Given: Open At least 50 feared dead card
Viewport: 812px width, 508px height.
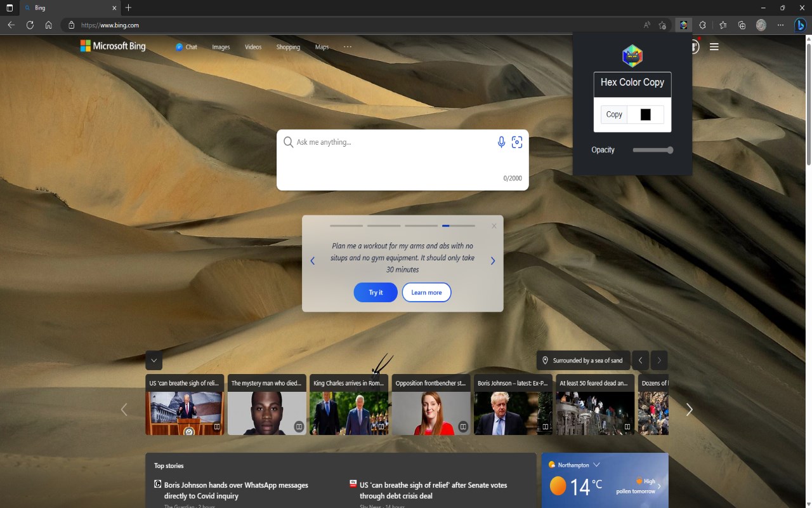Looking at the screenshot, I should point(595,404).
